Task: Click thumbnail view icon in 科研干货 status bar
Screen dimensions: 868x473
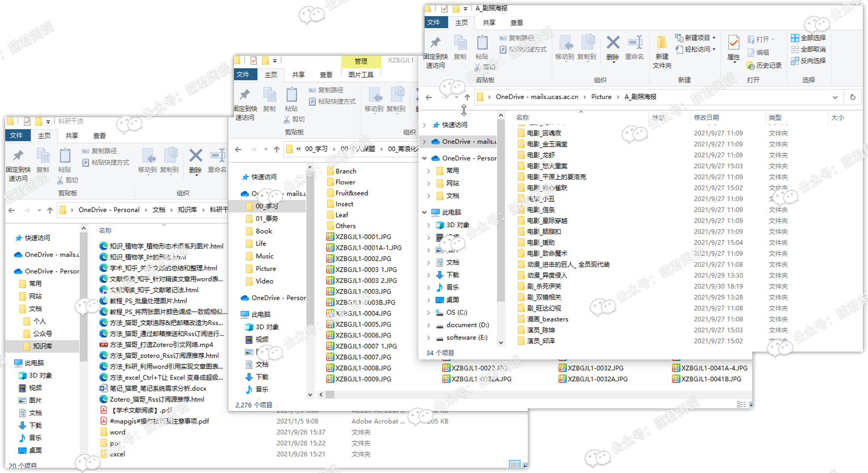Action: 526,465
